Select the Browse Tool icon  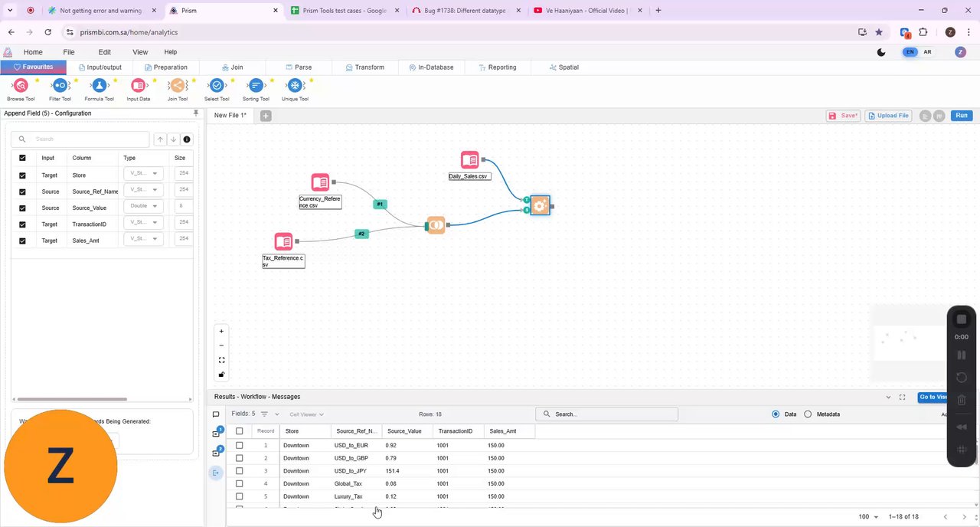pyautogui.click(x=21, y=86)
